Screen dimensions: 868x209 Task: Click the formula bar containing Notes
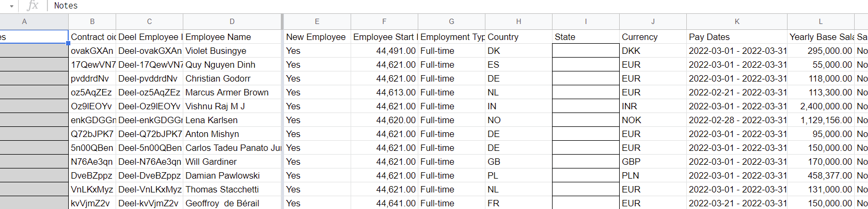(x=458, y=5)
